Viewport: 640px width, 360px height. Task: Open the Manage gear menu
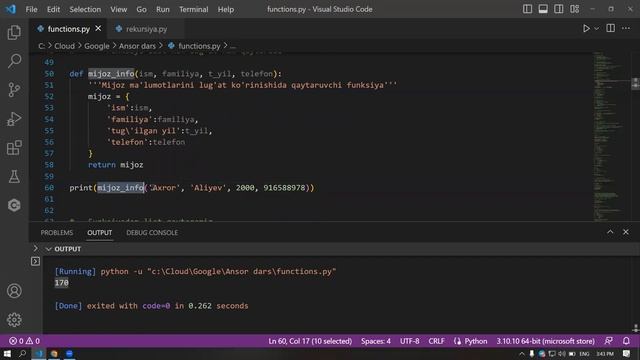click(x=14, y=320)
